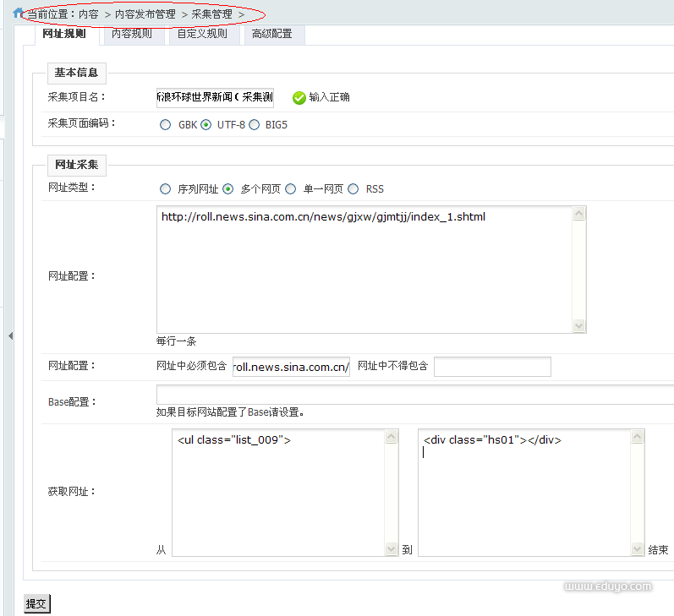Screen dimensions: 674x616
Task: Click the Base配置 input field
Action: tap(414, 395)
